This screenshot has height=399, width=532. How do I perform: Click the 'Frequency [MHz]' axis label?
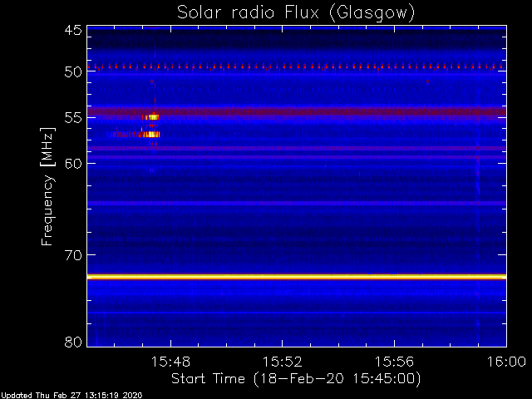pyautogui.click(x=47, y=186)
